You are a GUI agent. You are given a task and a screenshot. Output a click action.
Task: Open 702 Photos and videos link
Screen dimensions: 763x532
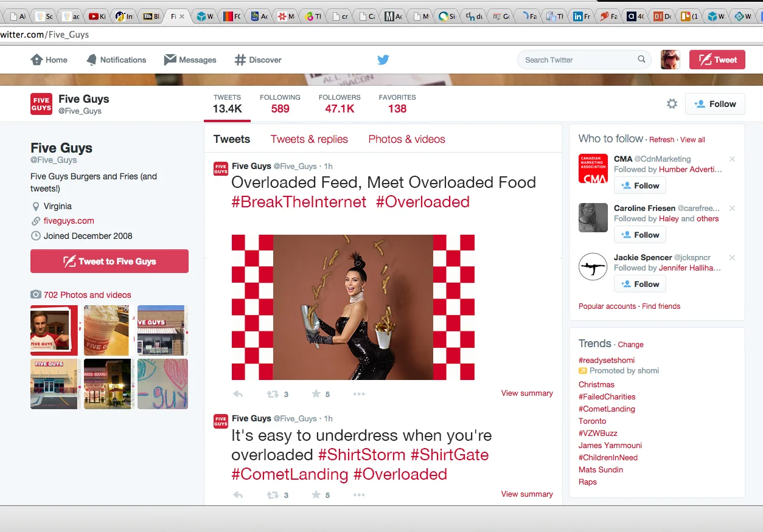88,295
